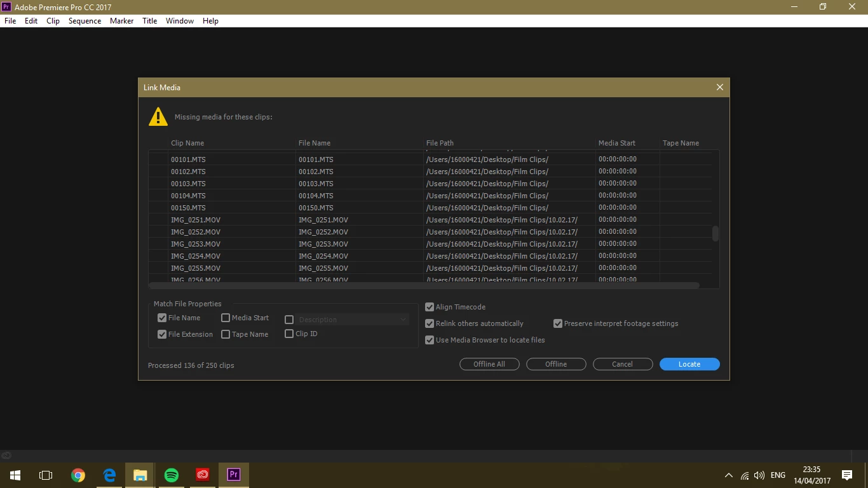Open File Explorer from the taskbar
The width and height of the screenshot is (868, 488).
click(x=140, y=475)
